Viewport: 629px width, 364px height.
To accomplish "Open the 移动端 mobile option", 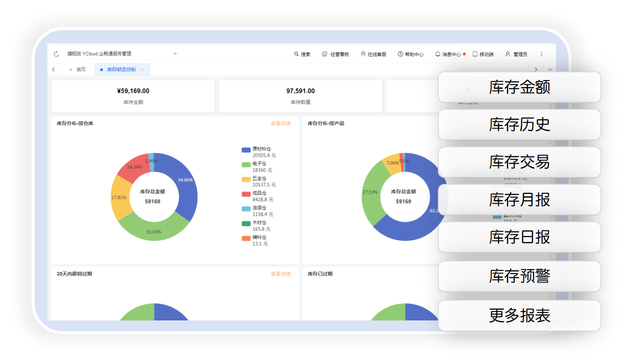I will pyautogui.click(x=483, y=54).
